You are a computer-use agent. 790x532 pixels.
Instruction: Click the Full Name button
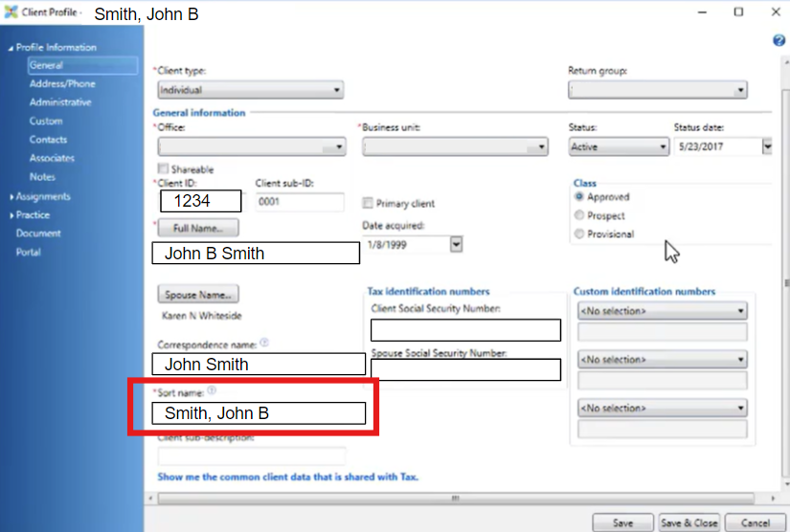(x=198, y=228)
